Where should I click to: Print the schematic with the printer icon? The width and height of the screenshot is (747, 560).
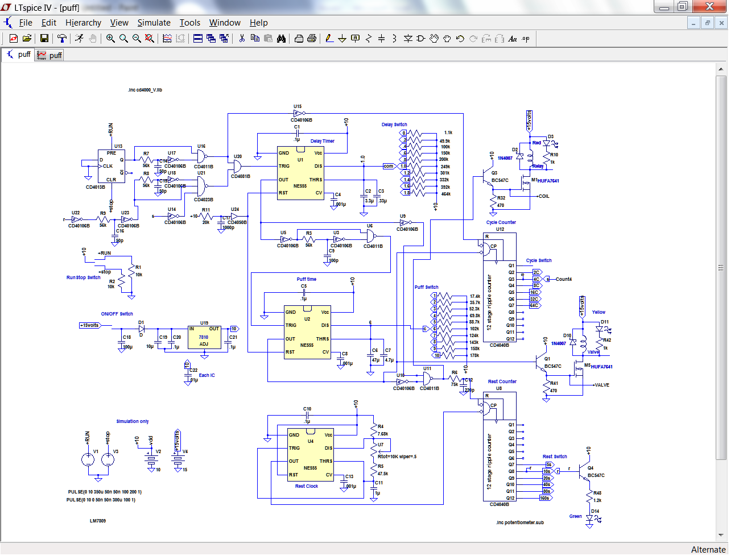[x=312, y=39]
